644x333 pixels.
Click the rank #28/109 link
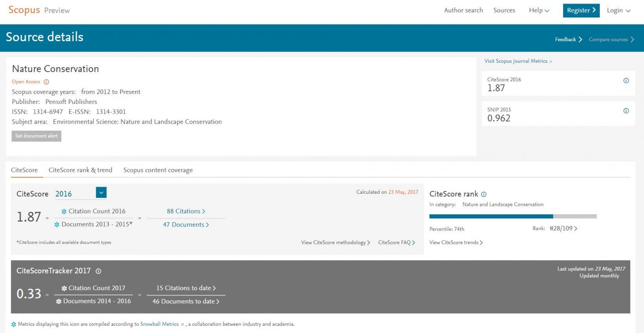tap(563, 228)
